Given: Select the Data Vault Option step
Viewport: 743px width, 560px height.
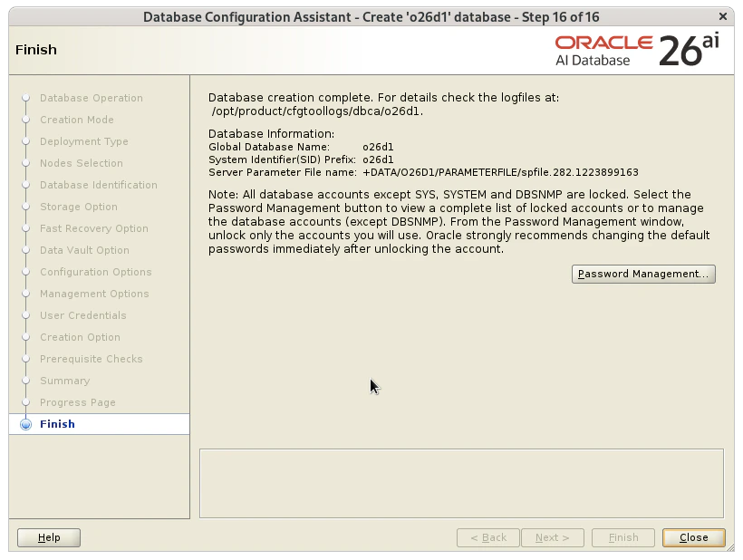Looking at the screenshot, I should tap(84, 250).
